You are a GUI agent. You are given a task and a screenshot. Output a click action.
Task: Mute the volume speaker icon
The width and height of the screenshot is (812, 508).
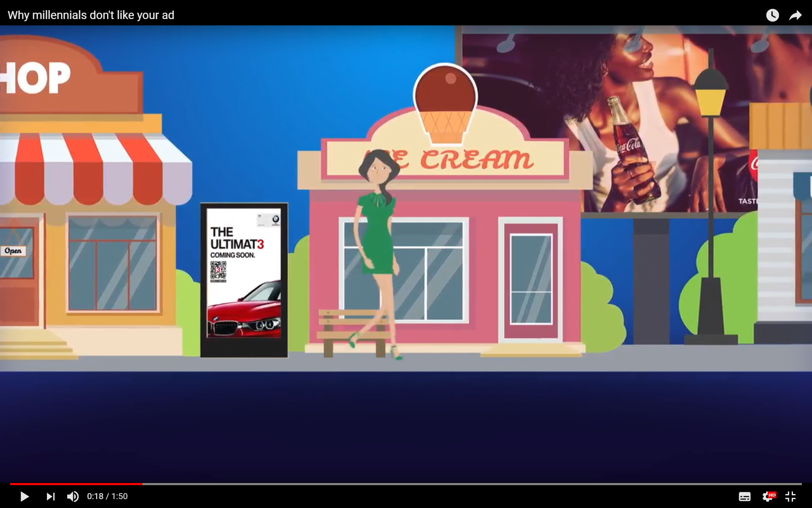[73, 496]
